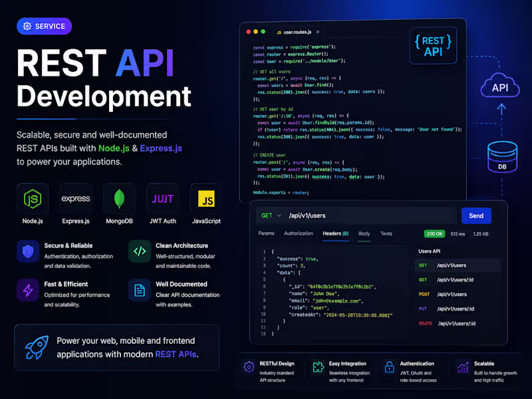Click the Authentication padlock icon
Screen dimensions: 532x399
(x=389, y=367)
